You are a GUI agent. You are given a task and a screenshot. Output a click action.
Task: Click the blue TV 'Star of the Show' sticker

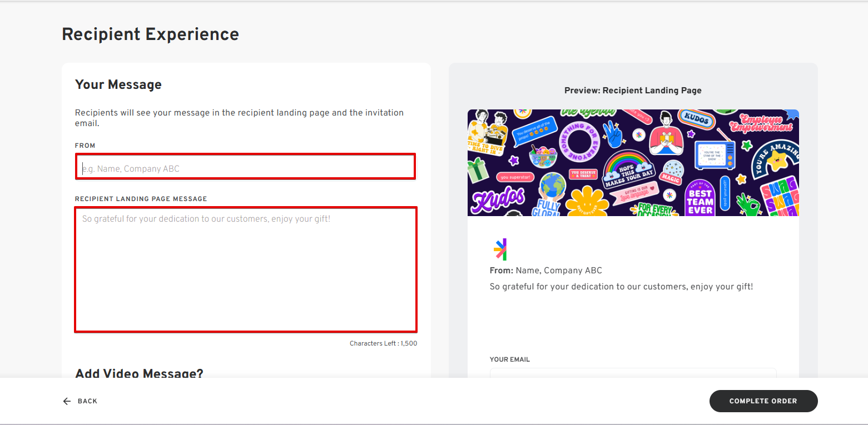click(715, 154)
